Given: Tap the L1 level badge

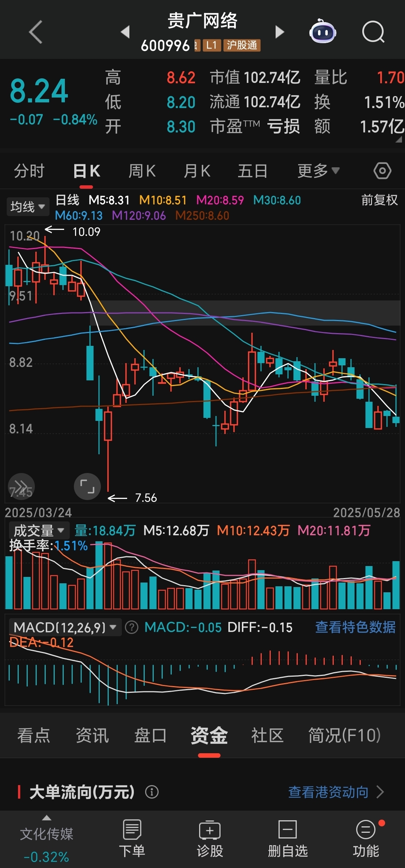Looking at the screenshot, I should tap(212, 45).
